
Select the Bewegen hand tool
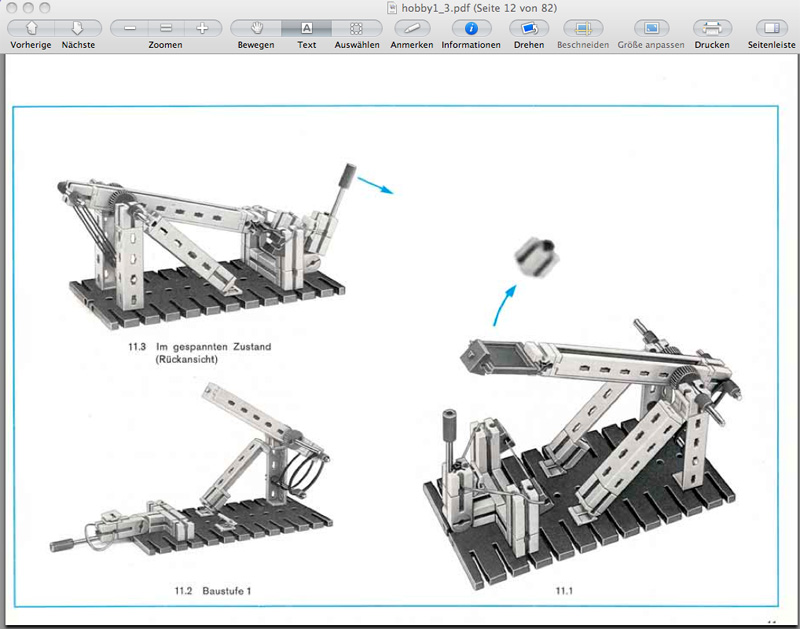pos(256,28)
